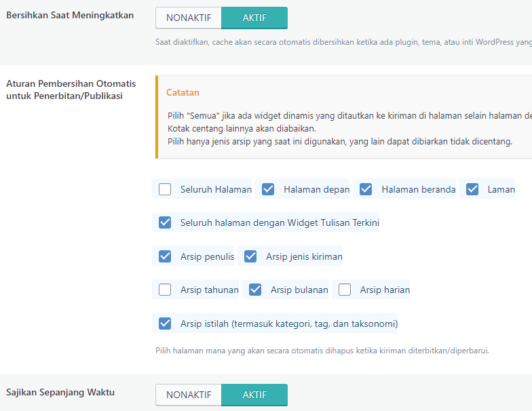This screenshot has height=411, width=532.
Task: Click the 'Saat diaktifkan, cache akan' description text
Action: coord(343,42)
